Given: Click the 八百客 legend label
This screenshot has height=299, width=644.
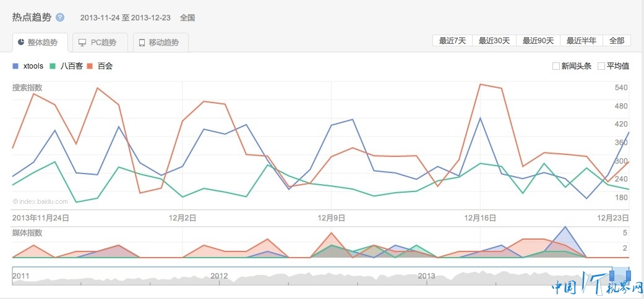Looking at the screenshot, I should (x=72, y=66).
